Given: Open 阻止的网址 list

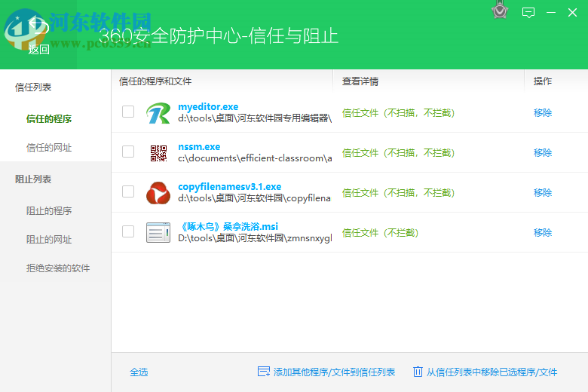Looking at the screenshot, I should click(x=49, y=239).
